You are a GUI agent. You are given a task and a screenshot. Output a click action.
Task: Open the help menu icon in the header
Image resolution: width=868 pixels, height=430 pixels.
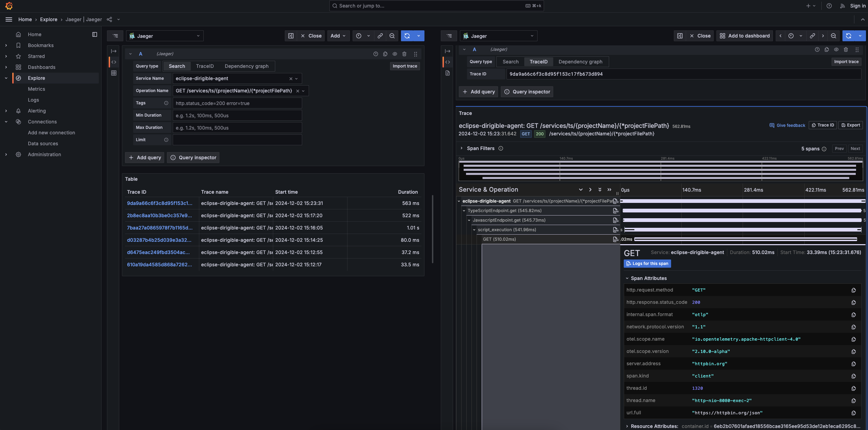[x=829, y=6]
